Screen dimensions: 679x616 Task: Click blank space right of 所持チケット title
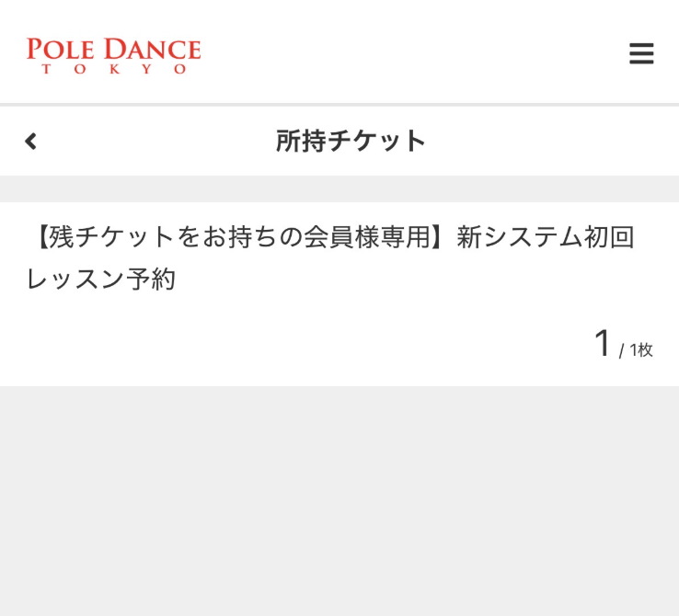pos(552,141)
